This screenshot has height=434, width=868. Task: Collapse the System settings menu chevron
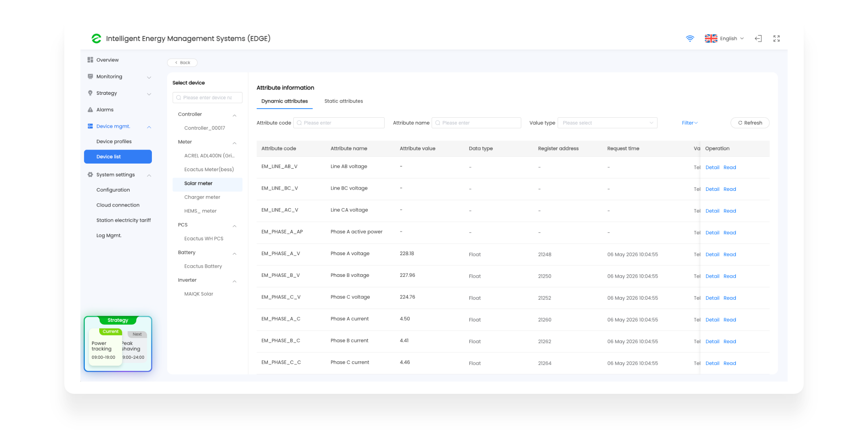click(x=149, y=175)
